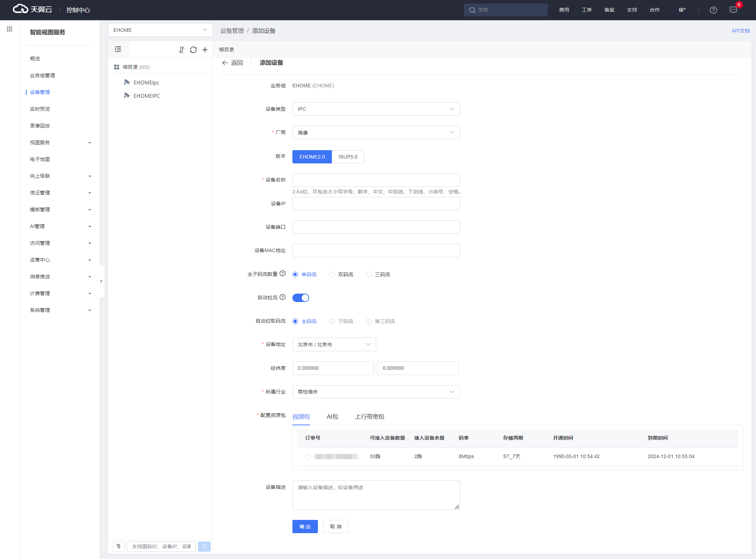Screen dimensions: 756x559
Task: Collapse the device tree panel icon
Action: (118, 50)
